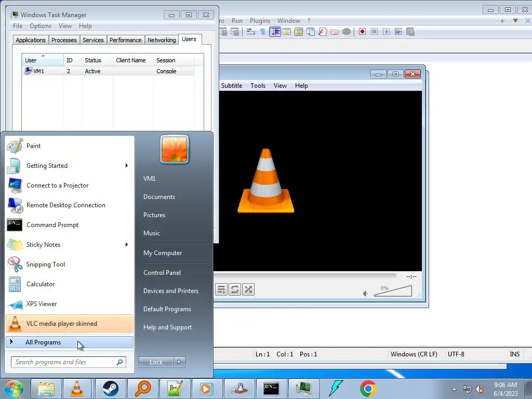Screen dimensions: 532x399
Task: Open Folder as Workspace icon
Action: click(335, 32)
